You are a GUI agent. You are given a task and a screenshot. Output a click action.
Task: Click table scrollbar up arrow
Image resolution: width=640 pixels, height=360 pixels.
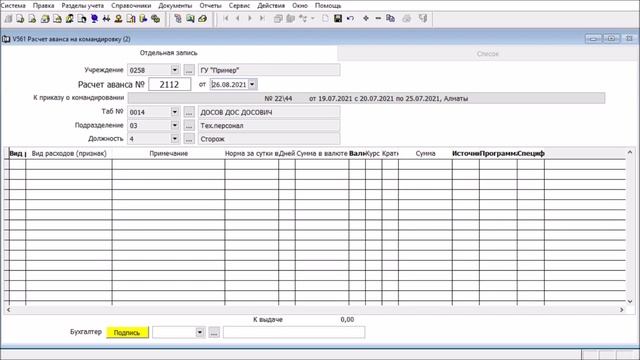pyautogui.click(x=630, y=152)
